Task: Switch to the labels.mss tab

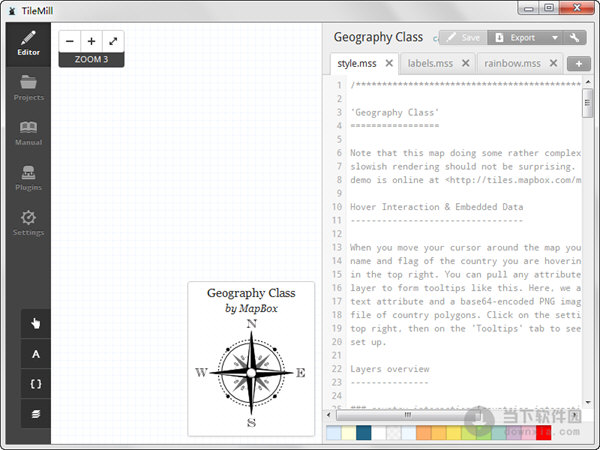Action: pyautogui.click(x=429, y=63)
